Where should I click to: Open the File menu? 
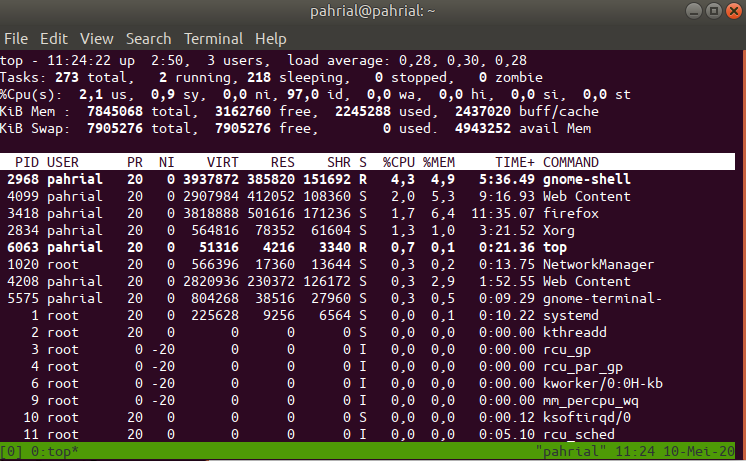[16, 39]
